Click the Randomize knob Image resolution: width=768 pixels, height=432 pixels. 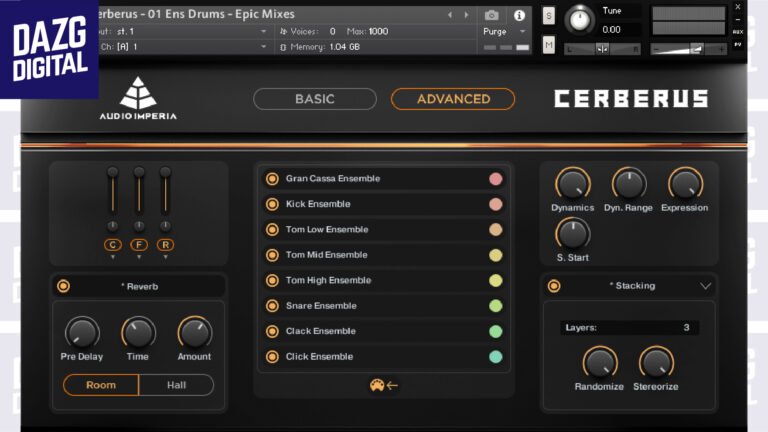[600, 363]
